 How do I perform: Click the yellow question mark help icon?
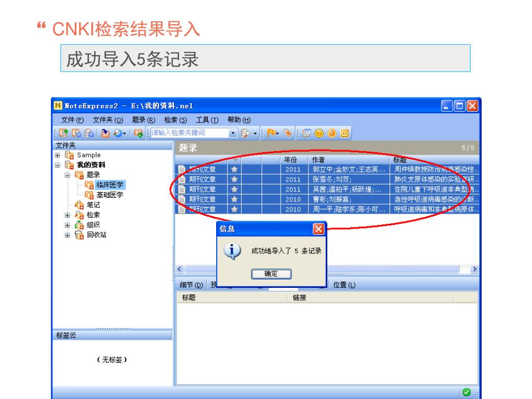click(319, 134)
